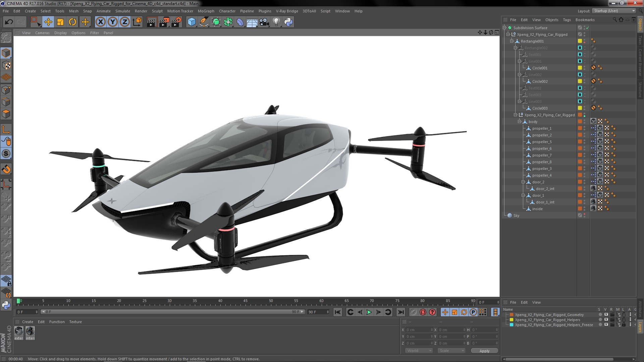Expand the body object hierarchy
Image resolution: width=644 pixels, height=362 pixels.
tap(520, 122)
